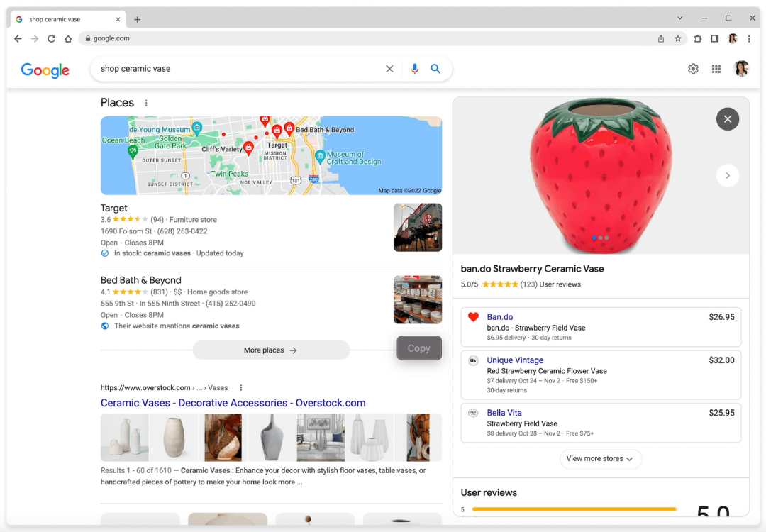Open the grey handbag-shaped vase thumbnail
This screenshot has width=766, height=532.
point(272,438)
